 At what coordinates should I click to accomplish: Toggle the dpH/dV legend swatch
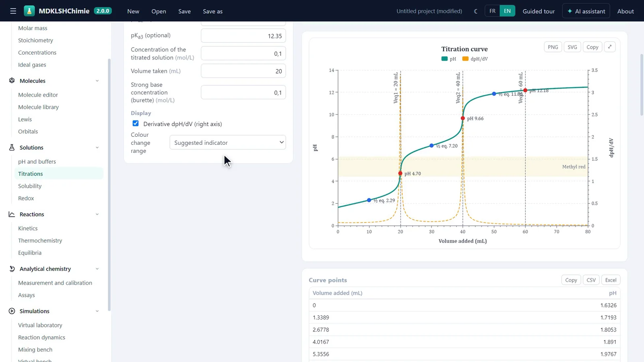465,59
